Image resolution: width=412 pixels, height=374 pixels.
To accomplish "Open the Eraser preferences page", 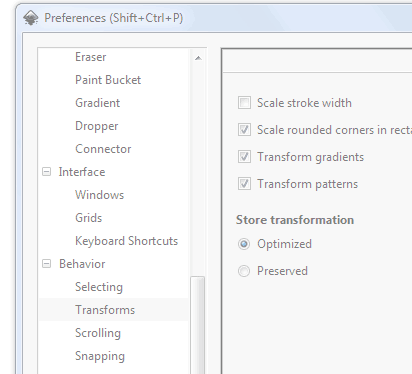I will [x=91, y=57].
